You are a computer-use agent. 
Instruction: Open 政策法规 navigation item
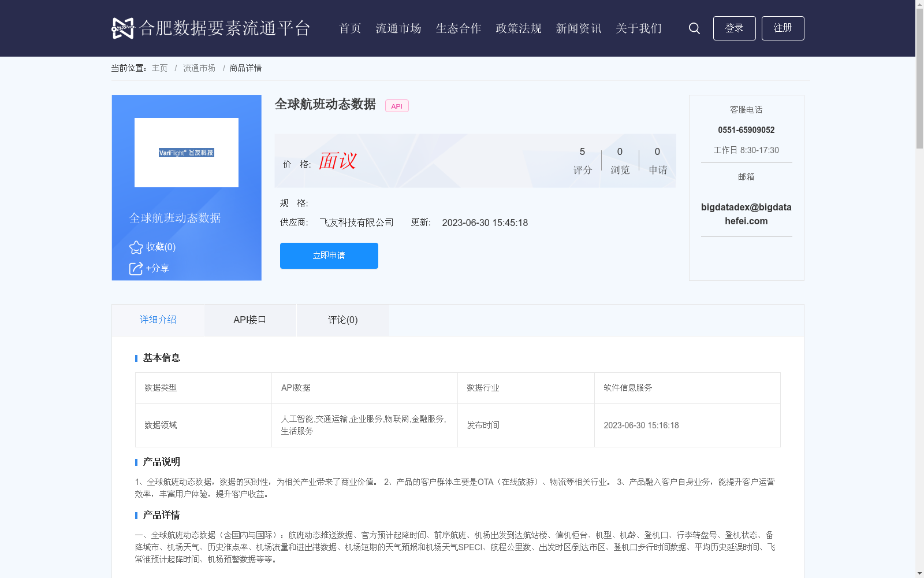coord(519,28)
